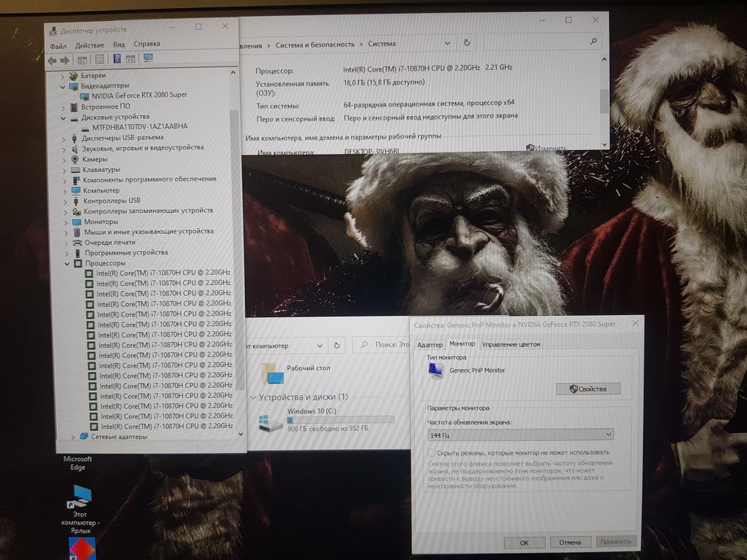Click the Windows 10 (C:) drive icon
747x560 pixels.
[271, 421]
